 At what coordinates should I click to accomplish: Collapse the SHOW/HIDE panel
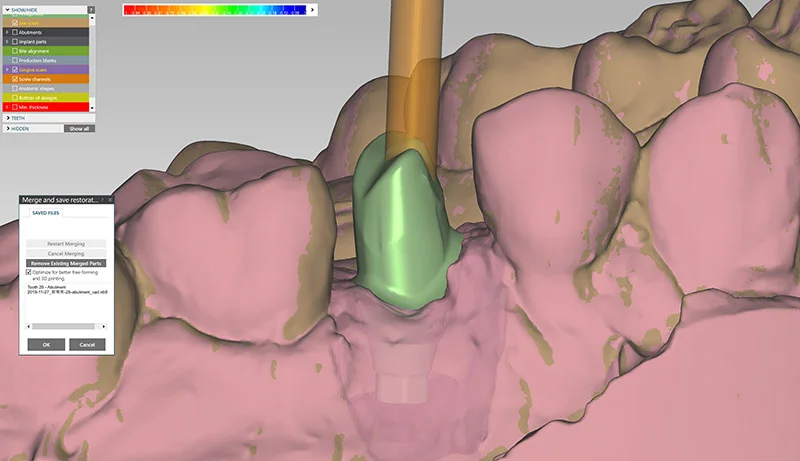coord(8,9)
